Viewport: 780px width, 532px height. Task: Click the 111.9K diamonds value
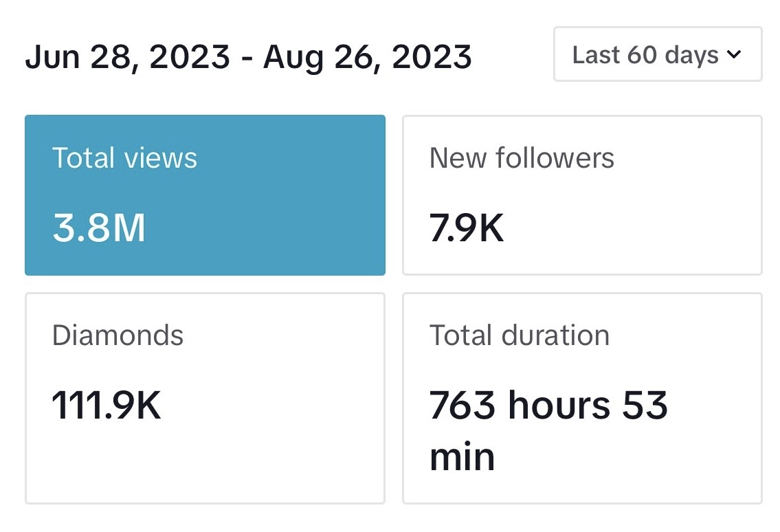[107, 406]
